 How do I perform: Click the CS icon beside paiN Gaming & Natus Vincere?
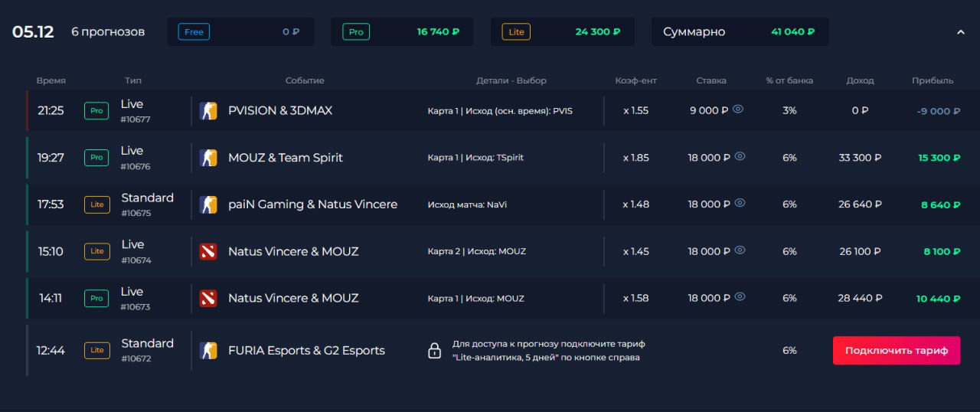point(208,204)
